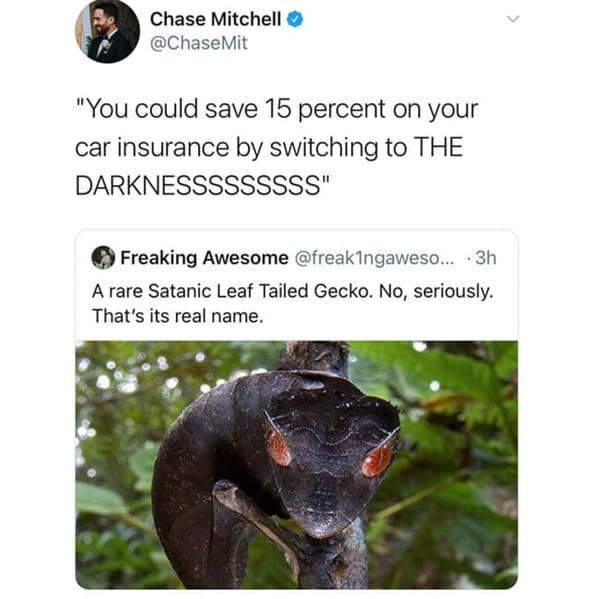Click the gecko's red right eye in photo
The image size is (599, 599).
tap(377, 459)
